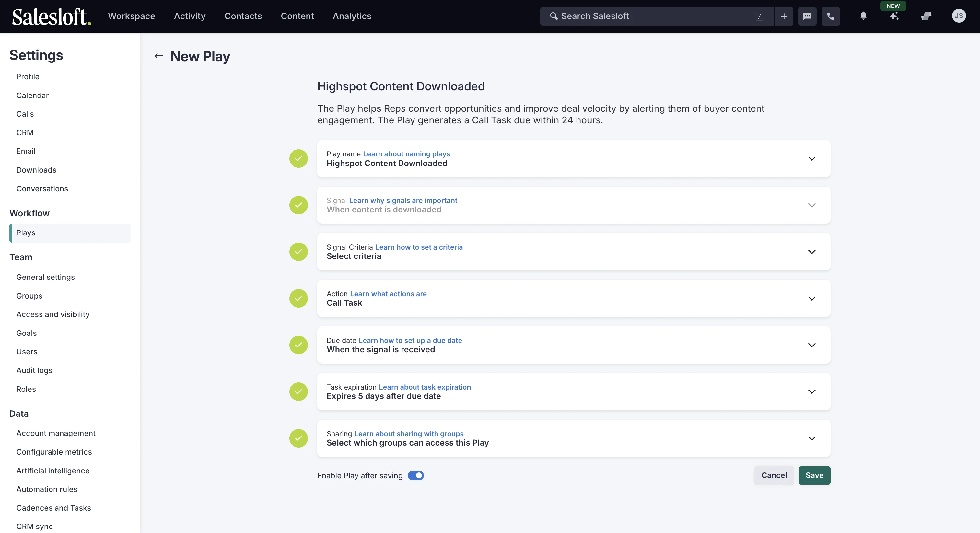This screenshot has height=533, width=980.
Task: Open Learn about task expiration link
Action: tap(425, 387)
